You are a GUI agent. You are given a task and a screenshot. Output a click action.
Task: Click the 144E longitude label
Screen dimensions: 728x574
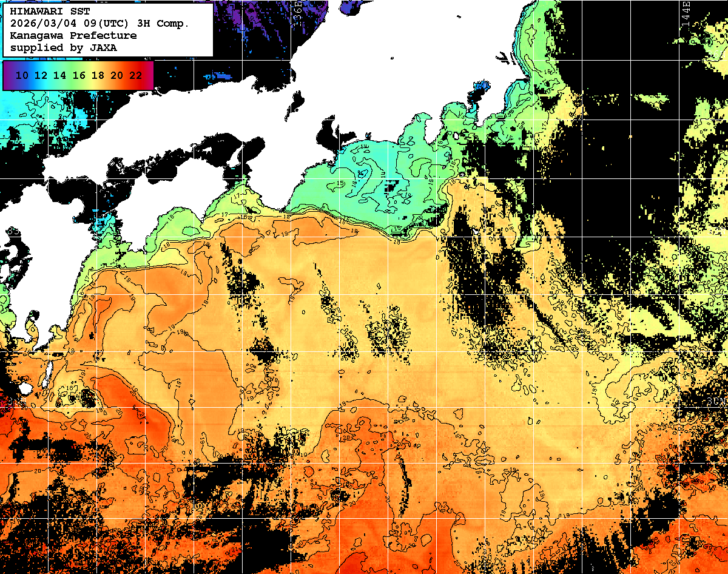click(686, 11)
